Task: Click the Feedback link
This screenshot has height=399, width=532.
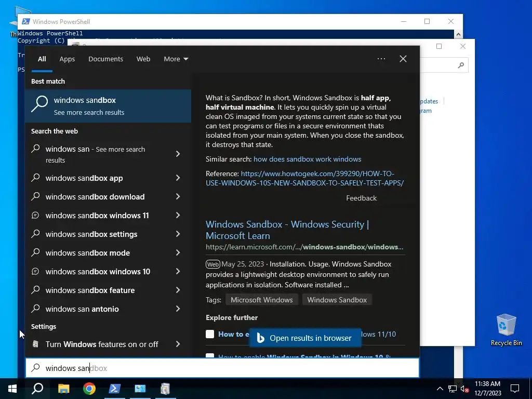Action: pos(361,198)
